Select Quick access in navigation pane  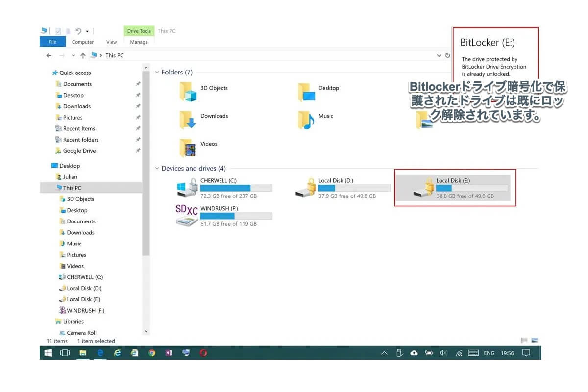(x=75, y=73)
